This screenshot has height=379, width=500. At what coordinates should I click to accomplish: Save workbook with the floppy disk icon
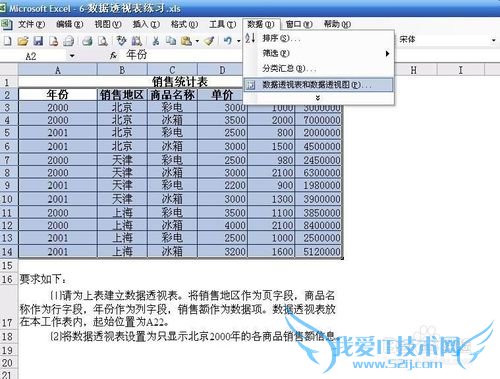tap(38, 41)
